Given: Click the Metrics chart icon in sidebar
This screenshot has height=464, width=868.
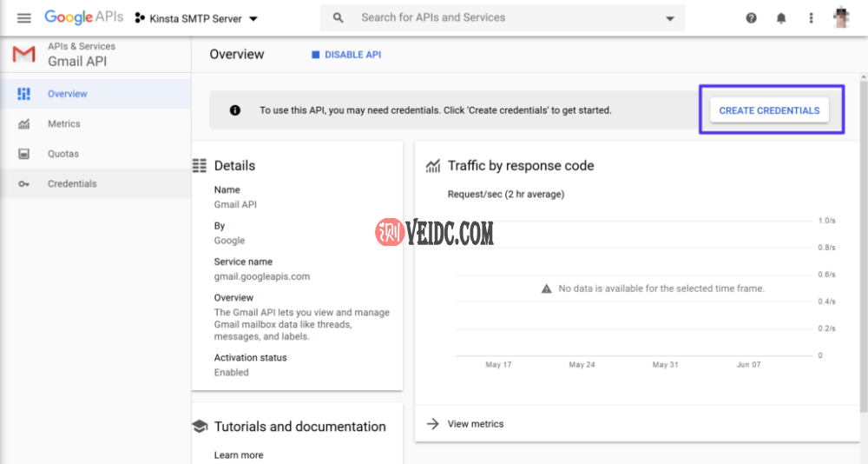Looking at the screenshot, I should coord(23,123).
